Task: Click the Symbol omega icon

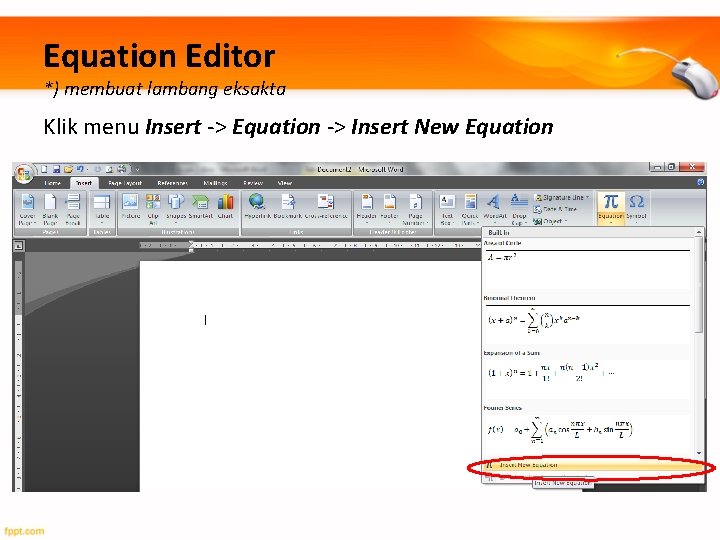Action: (x=636, y=202)
